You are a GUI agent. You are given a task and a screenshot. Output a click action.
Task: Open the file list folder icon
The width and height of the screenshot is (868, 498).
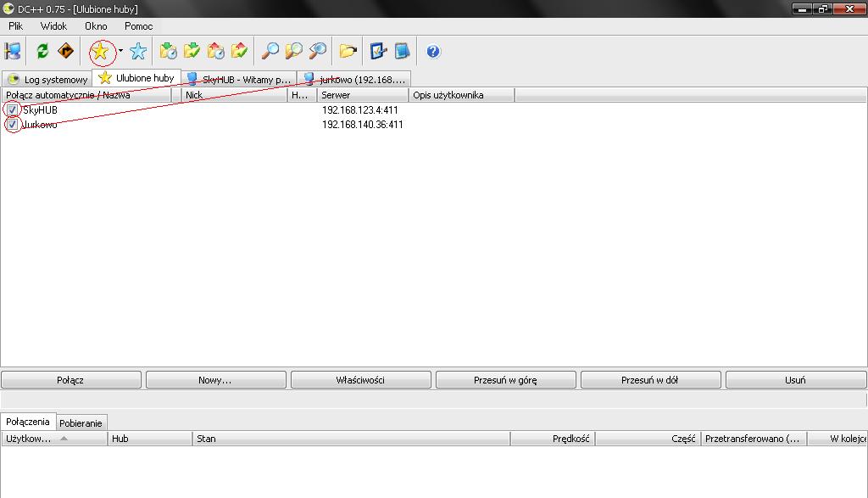(x=348, y=52)
